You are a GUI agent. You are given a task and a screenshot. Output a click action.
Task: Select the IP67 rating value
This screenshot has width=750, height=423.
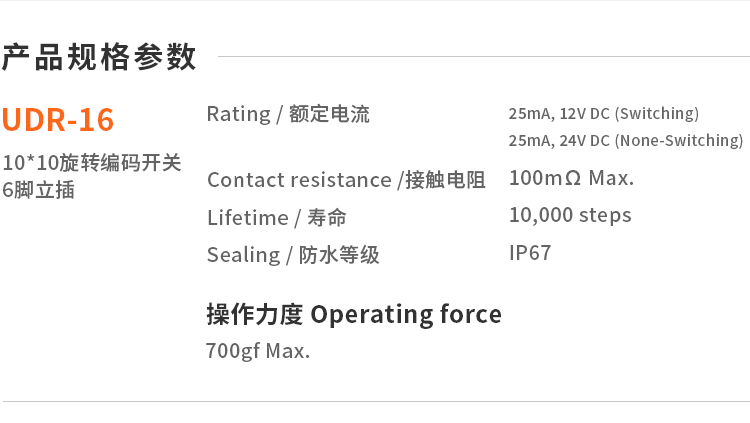pos(530,253)
